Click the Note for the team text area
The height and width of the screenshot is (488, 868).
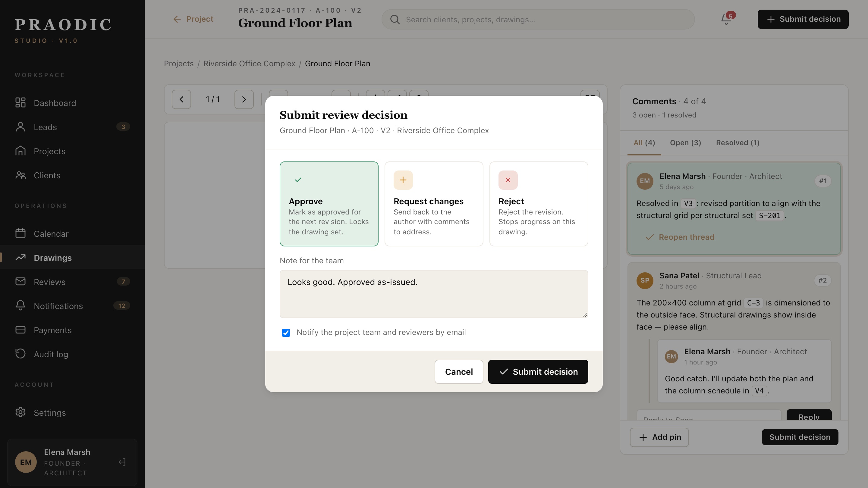click(x=434, y=294)
